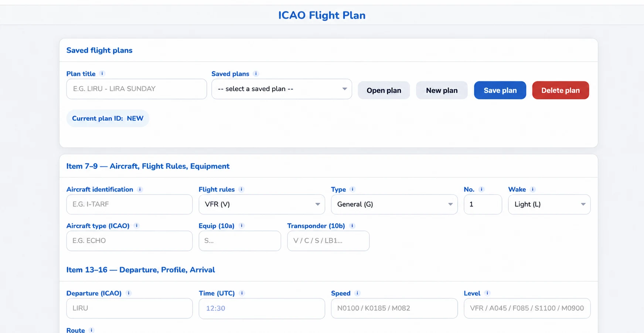Focus the Departure (ICAO) field

[129, 308]
